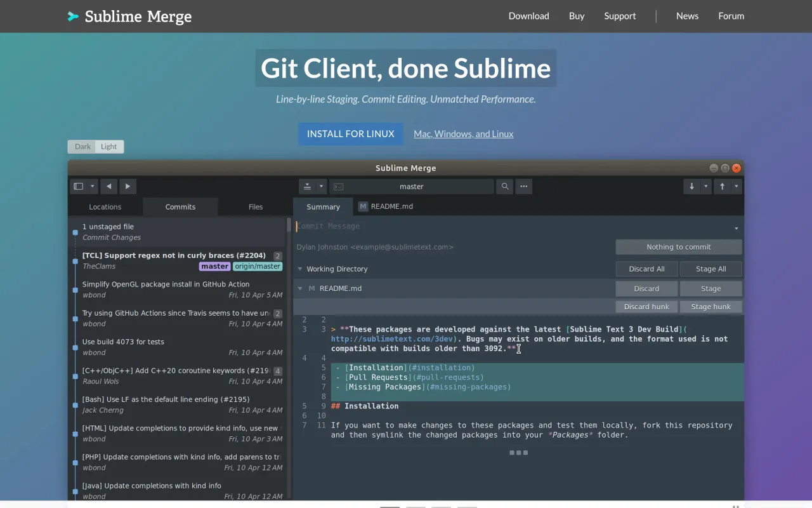Click the Stage hunk button

tap(710, 307)
